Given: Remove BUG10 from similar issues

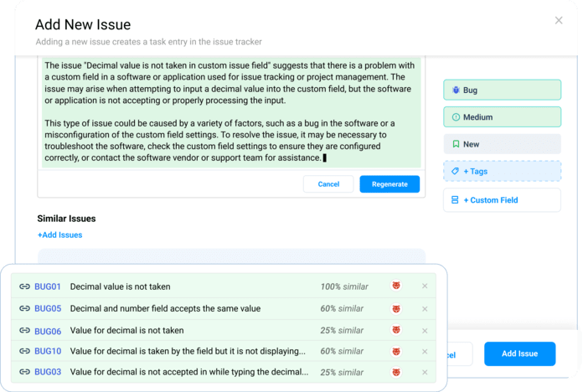Looking at the screenshot, I should 425,352.
